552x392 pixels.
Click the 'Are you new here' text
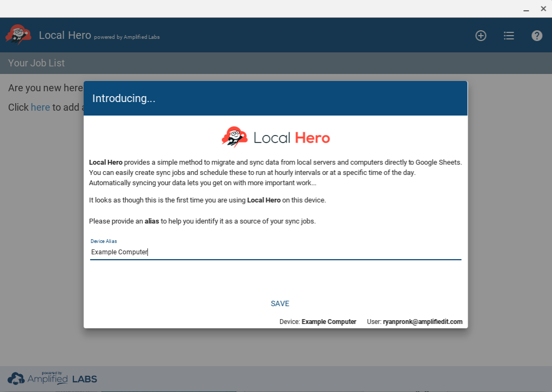[45, 88]
